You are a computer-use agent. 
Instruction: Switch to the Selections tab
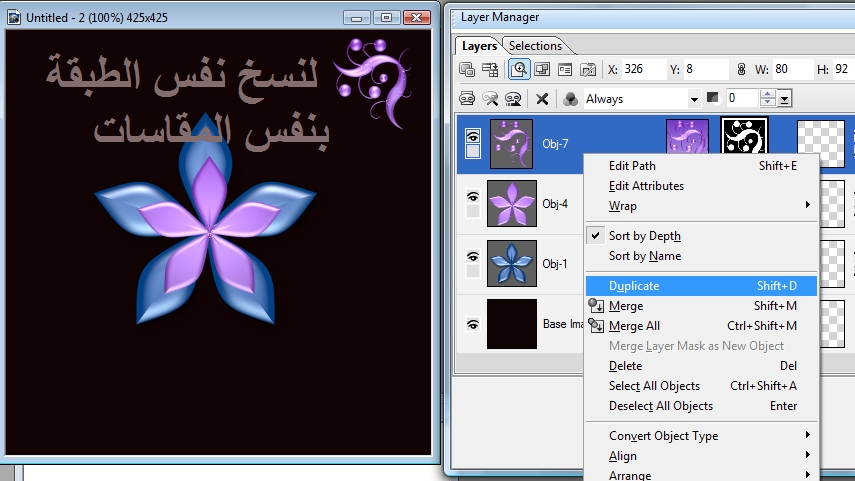coord(535,46)
